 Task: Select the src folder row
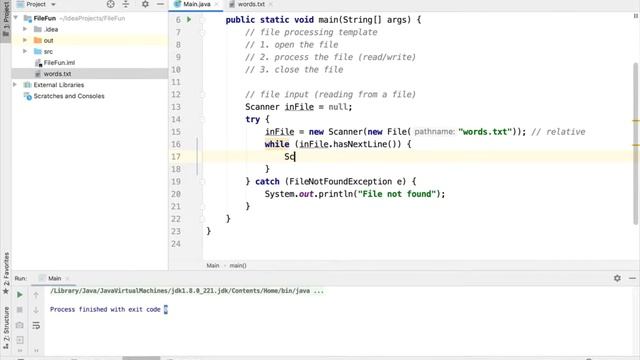pos(90,51)
